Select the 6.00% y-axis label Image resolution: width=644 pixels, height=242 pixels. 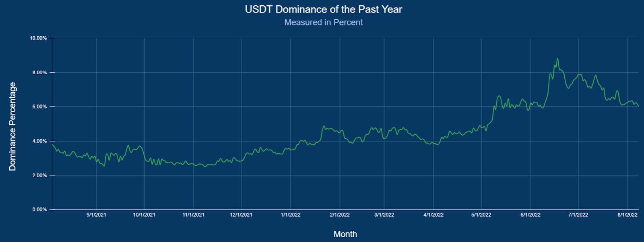pos(39,106)
